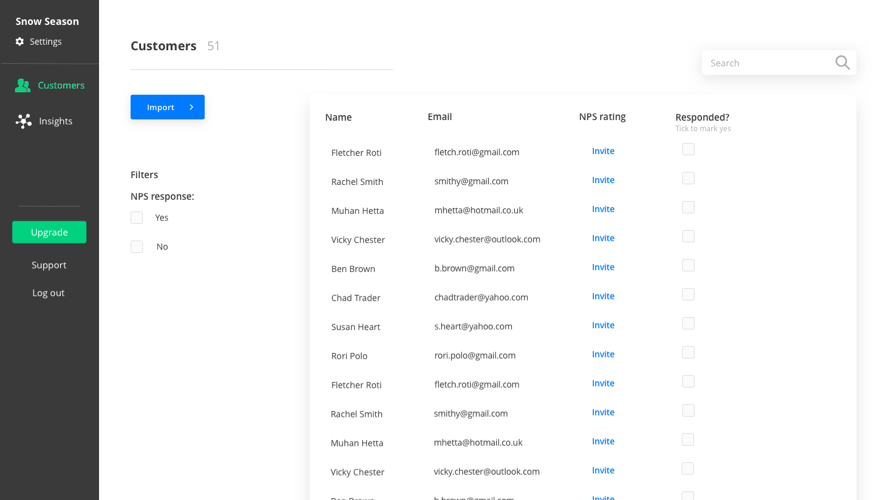Open Support from the sidebar
This screenshot has height=500, width=890.
(x=49, y=265)
